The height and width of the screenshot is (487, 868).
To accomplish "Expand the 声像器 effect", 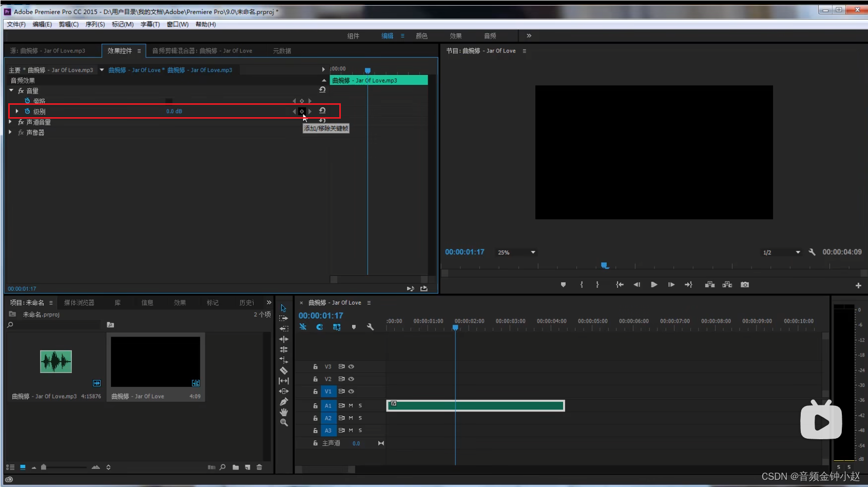I will coord(10,132).
